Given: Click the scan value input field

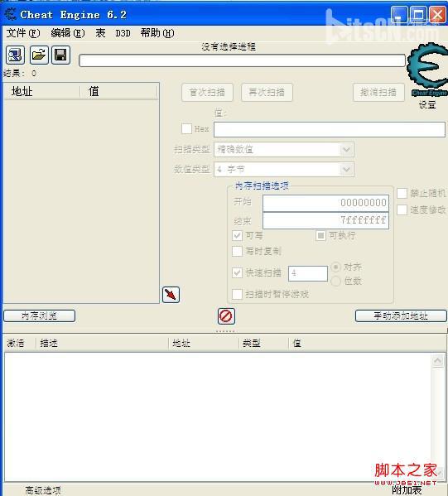Looking at the screenshot, I should 330,129.
